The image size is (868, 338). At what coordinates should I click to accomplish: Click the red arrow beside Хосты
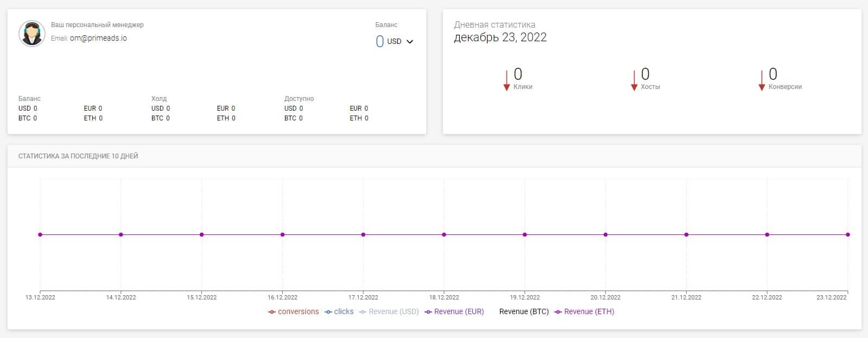tap(633, 80)
